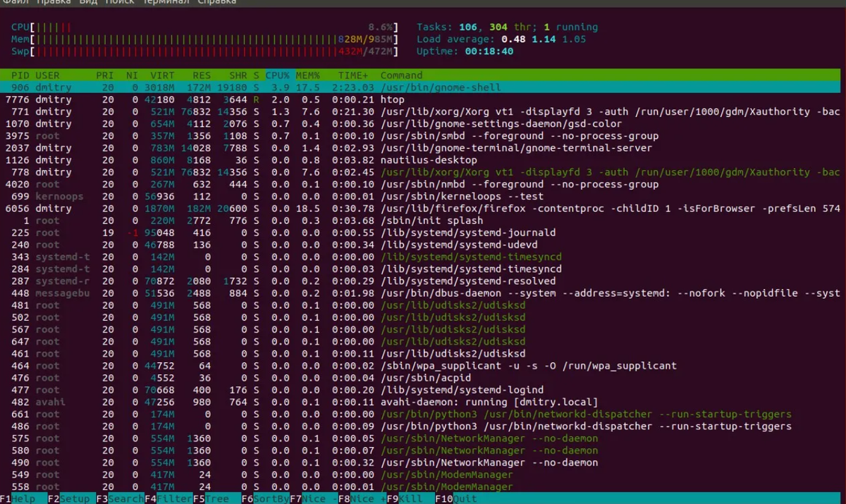This screenshot has height=504, width=846.
Task: Click F8 Nice + to raise niceness
Action: pos(362,498)
